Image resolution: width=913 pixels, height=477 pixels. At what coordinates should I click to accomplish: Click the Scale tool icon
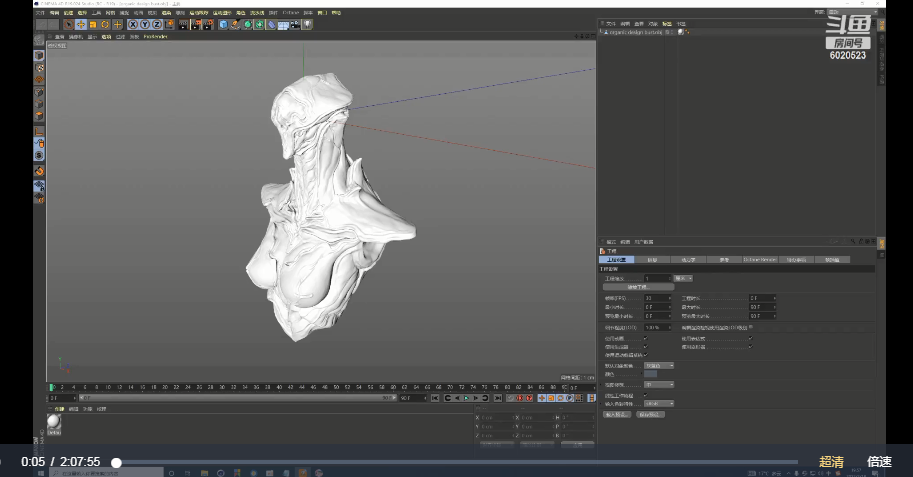[x=94, y=24]
